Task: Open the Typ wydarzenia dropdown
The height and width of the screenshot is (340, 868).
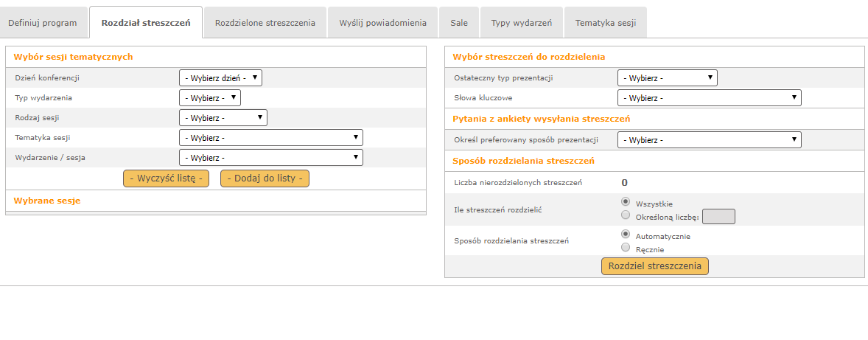Action: (x=210, y=98)
